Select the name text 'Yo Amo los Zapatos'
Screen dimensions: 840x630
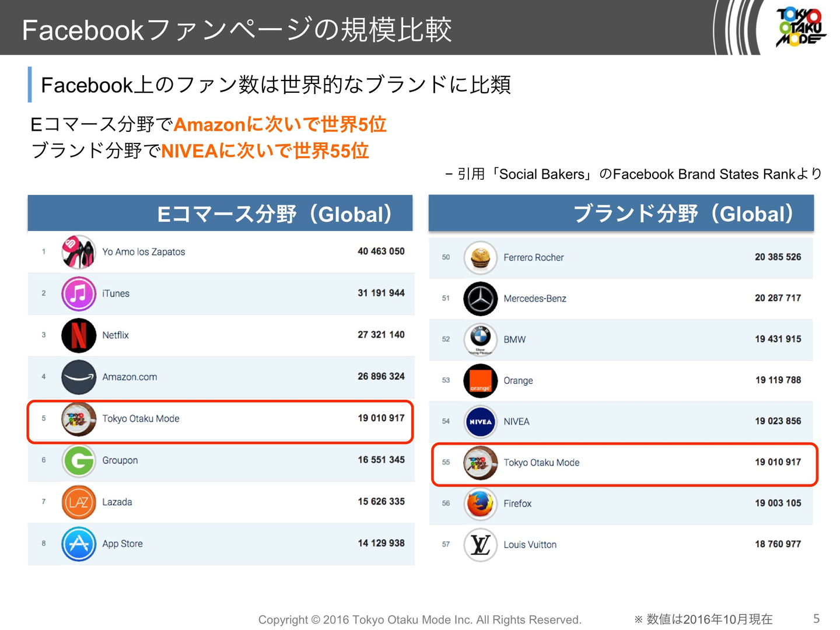click(x=143, y=252)
